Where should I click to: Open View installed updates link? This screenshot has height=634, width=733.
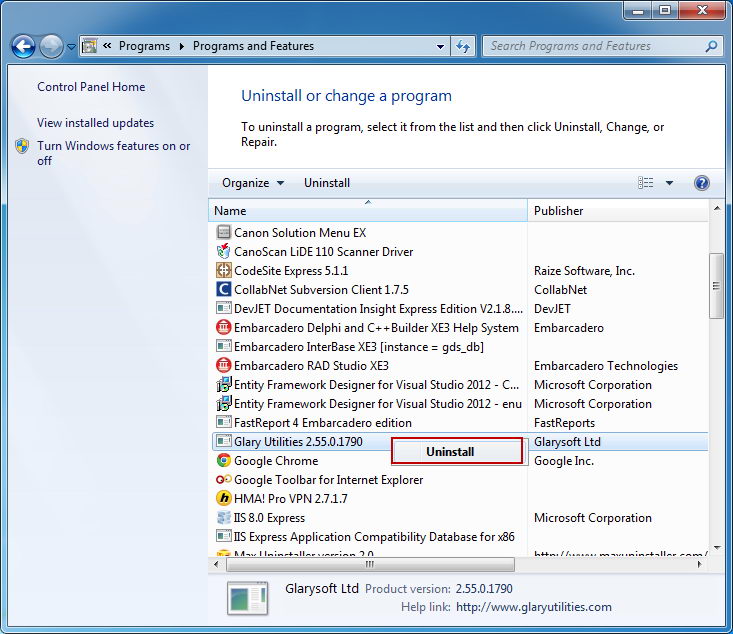(x=95, y=123)
